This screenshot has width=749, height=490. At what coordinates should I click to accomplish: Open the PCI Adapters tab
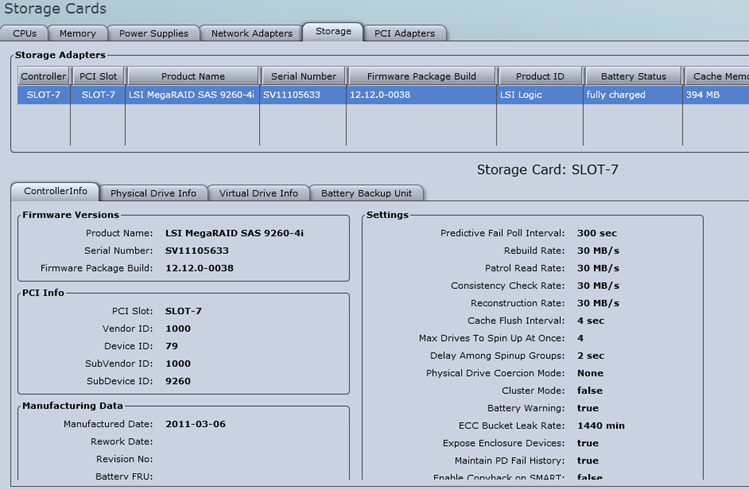pyautogui.click(x=404, y=33)
